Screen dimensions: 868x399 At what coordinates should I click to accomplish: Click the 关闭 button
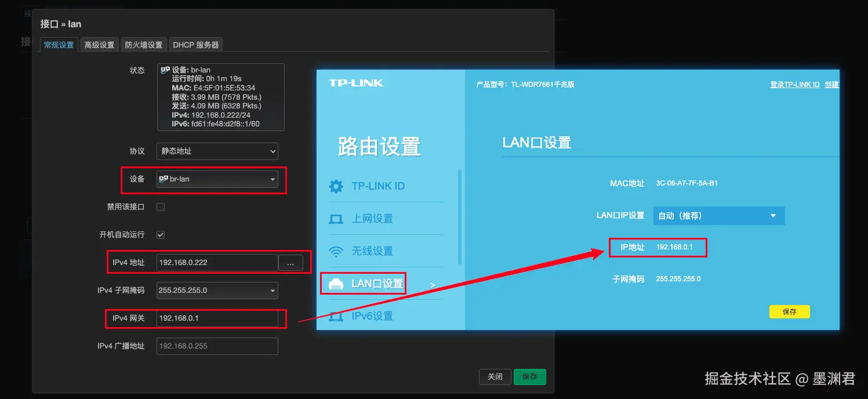pyautogui.click(x=495, y=377)
